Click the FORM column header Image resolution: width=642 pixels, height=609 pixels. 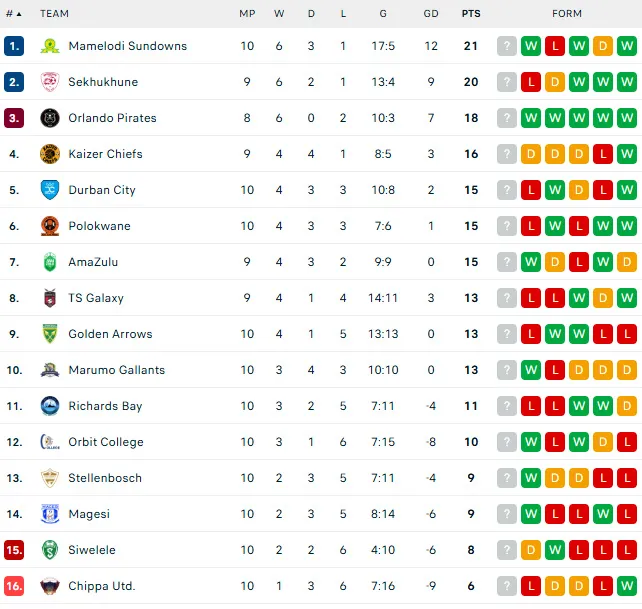pos(567,14)
